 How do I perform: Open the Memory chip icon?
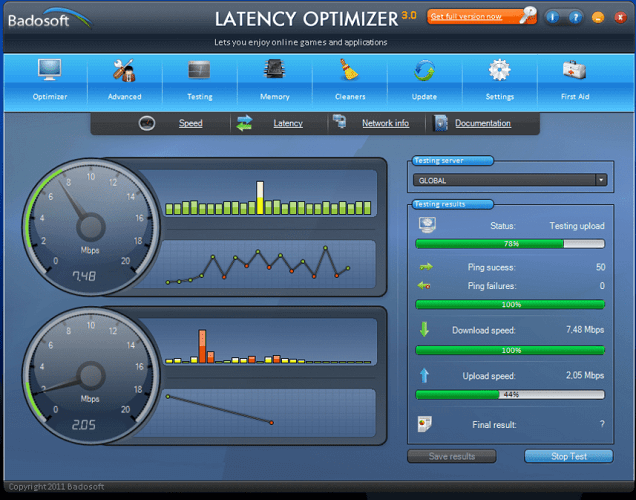click(x=274, y=69)
